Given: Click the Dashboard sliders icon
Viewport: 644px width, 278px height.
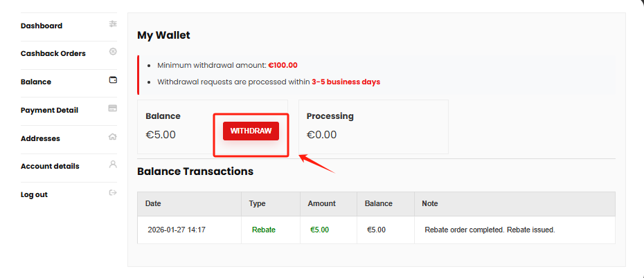Looking at the screenshot, I should pos(113,24).
